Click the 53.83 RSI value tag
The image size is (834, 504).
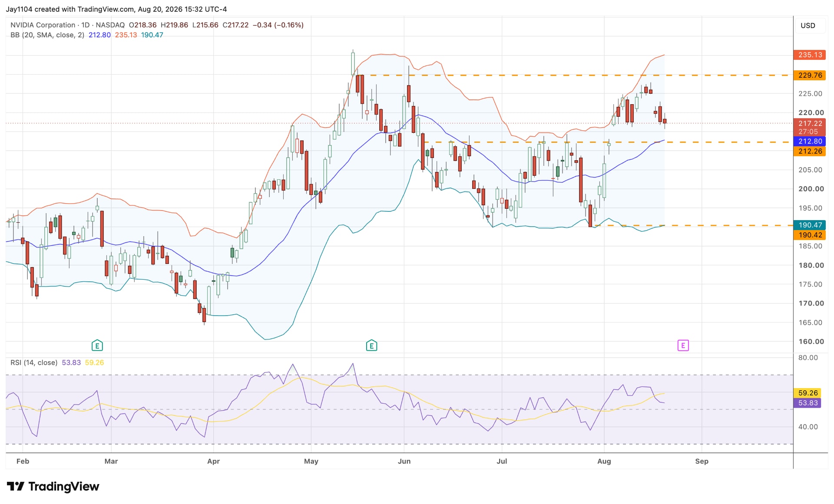tap(808, 403)
